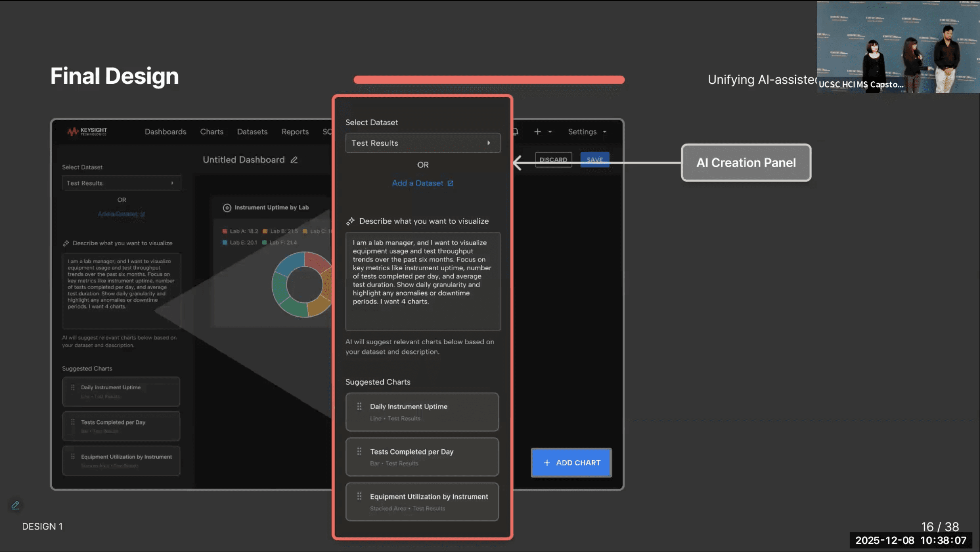Click inside the visualization description text box
Image resolution: width=980 pixels, height=552 pixels.
423,281
